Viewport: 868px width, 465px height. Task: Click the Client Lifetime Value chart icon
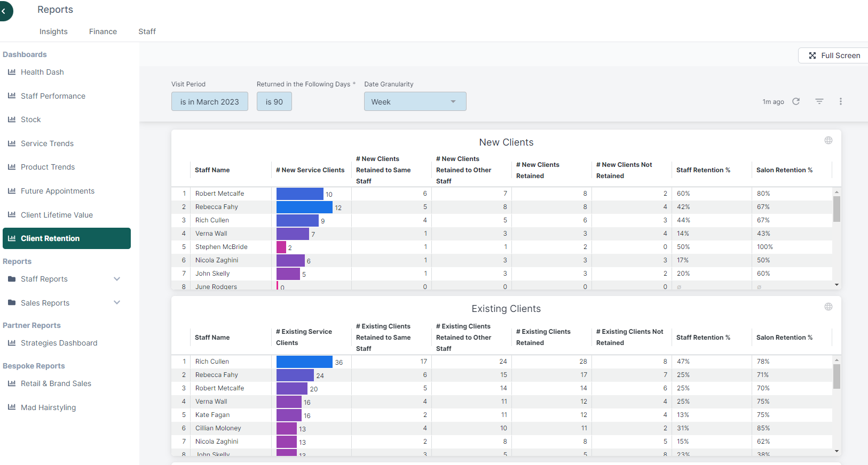click(x=12, y=215)
